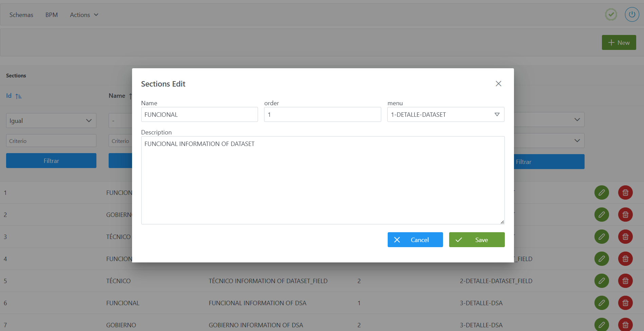This screenshot has height=331, width=644.
Task: Click the delete trash icon for row 2
Action: pyautogui.click(x=625, y=215)
